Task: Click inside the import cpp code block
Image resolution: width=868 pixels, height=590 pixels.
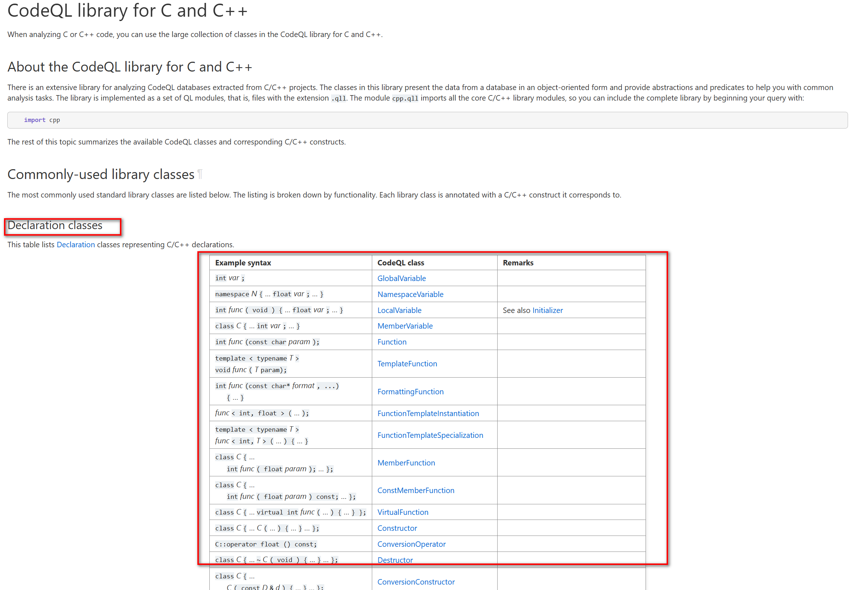Action: click(427, 120)
